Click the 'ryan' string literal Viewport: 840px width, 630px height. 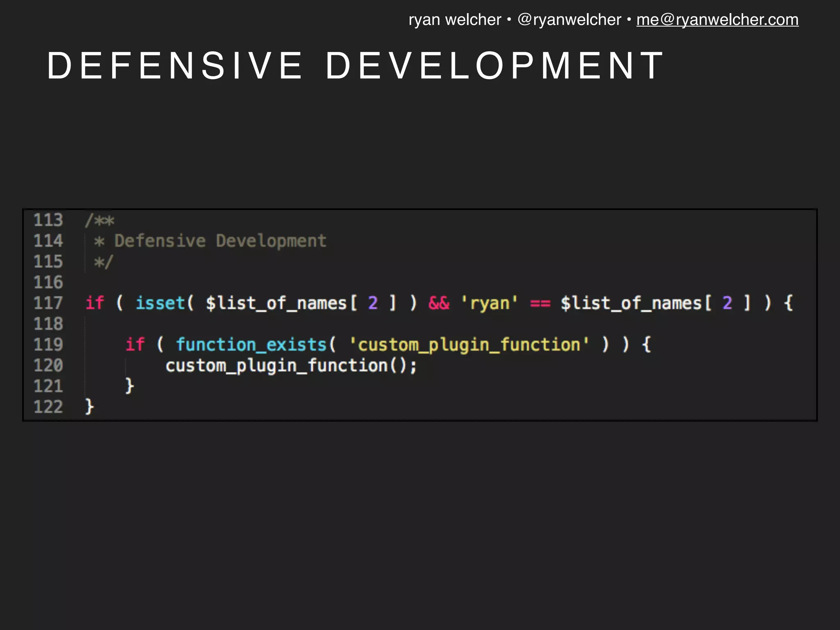(490, 304)
